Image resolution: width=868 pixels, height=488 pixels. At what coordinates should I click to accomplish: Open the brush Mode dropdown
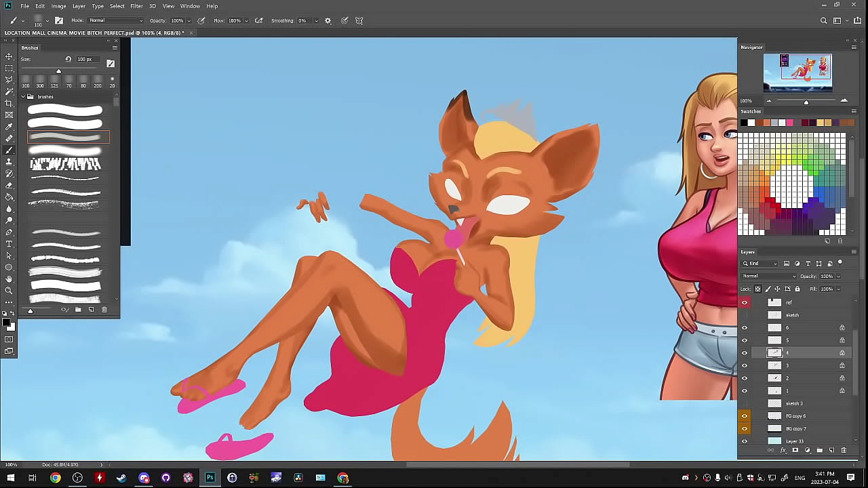(115, 20)
